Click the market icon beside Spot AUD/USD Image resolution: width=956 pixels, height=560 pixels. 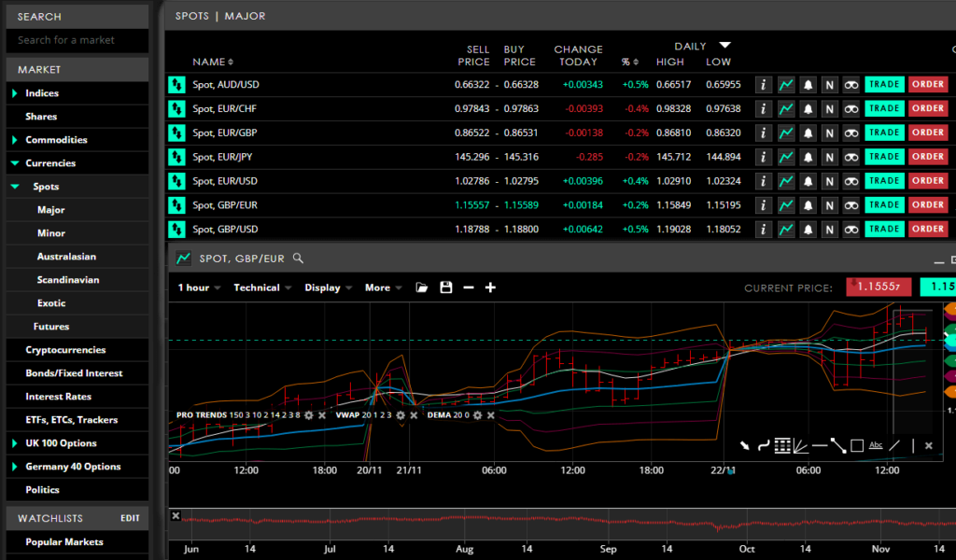(x=176, y=85)
